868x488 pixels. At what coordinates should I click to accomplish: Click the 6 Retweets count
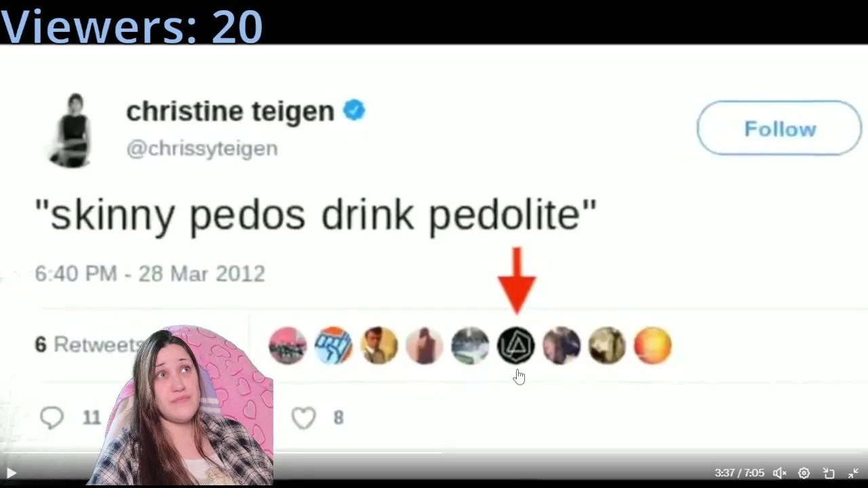coord(88,344)
